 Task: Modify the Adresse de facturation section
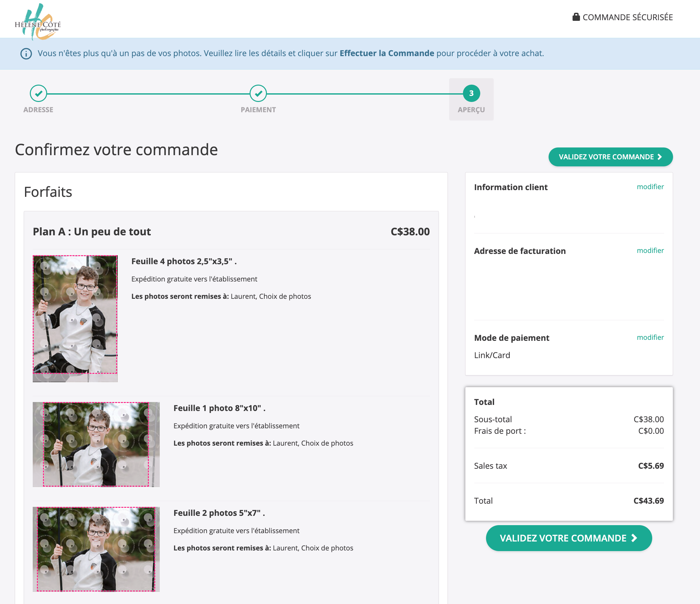coord(650,250)
